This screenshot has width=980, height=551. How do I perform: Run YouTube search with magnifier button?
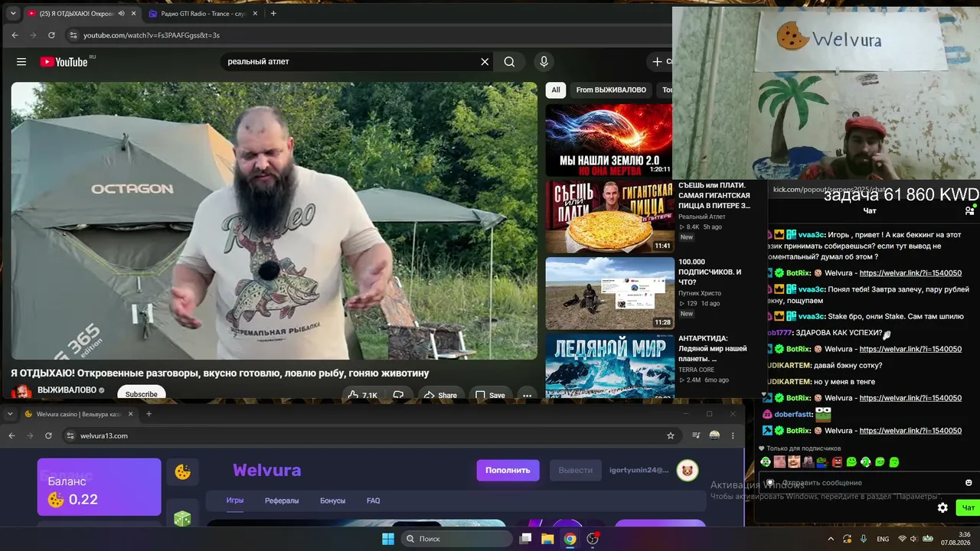[x=509, y=62]
